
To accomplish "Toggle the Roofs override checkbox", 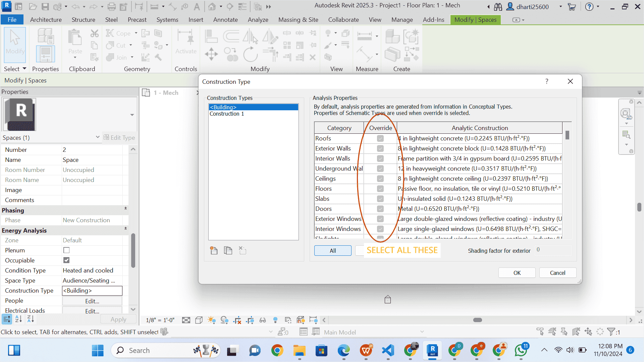I will click(x=380, y=138).
